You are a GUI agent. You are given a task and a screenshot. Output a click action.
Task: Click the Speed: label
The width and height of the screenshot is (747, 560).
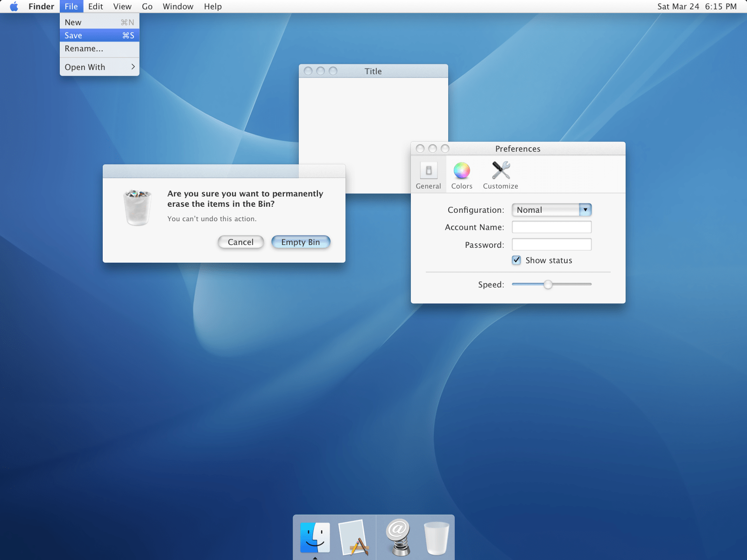pyautogui.click(x=491, y=285)
